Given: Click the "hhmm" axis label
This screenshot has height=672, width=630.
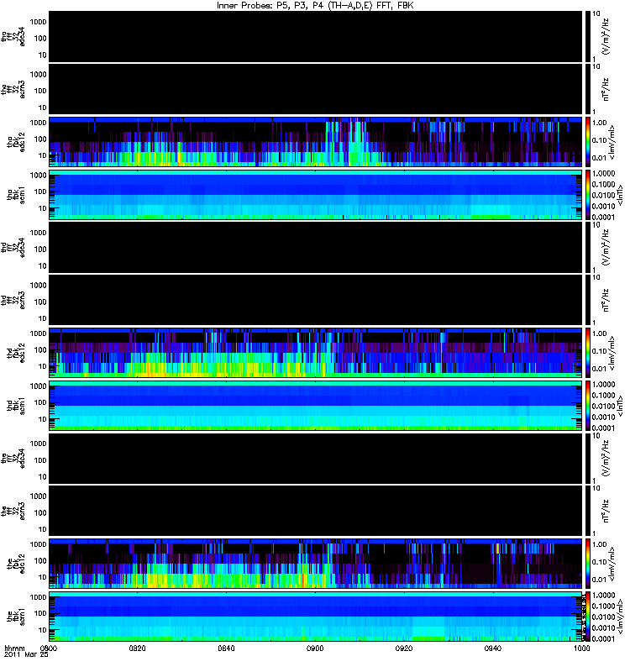Looking at the screenshot, I should pyautogui.click(x=14, y=648).
